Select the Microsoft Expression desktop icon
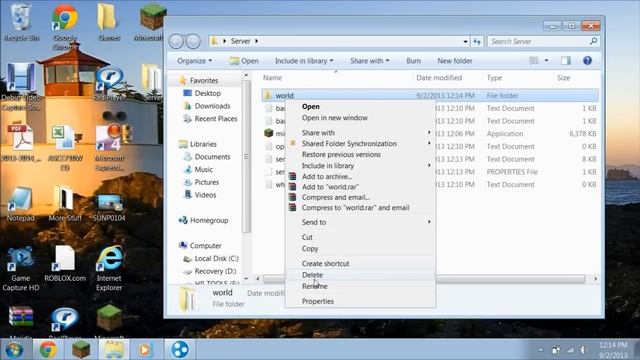 click(109, 148)
